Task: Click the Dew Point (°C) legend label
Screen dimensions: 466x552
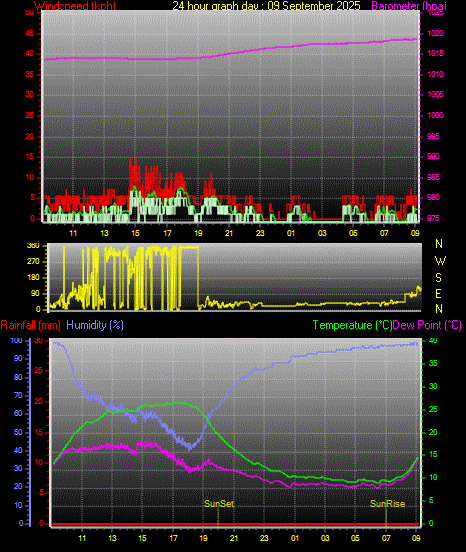Action: pyautogui.click(x=427, y=325)
